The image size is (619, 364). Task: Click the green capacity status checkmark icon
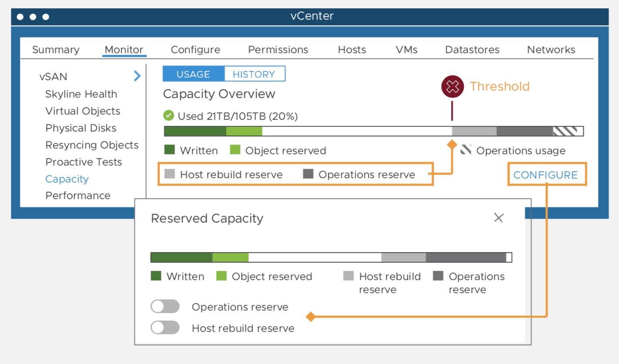point(168,116)
